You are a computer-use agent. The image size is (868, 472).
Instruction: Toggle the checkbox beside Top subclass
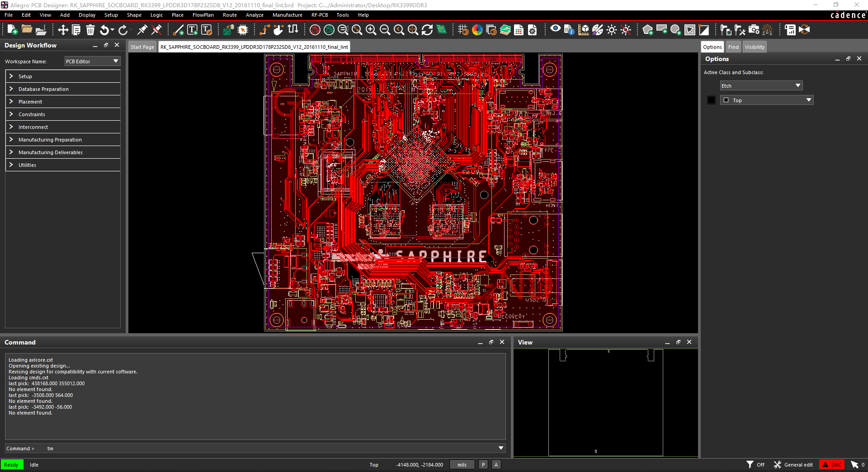coord(726,100)
